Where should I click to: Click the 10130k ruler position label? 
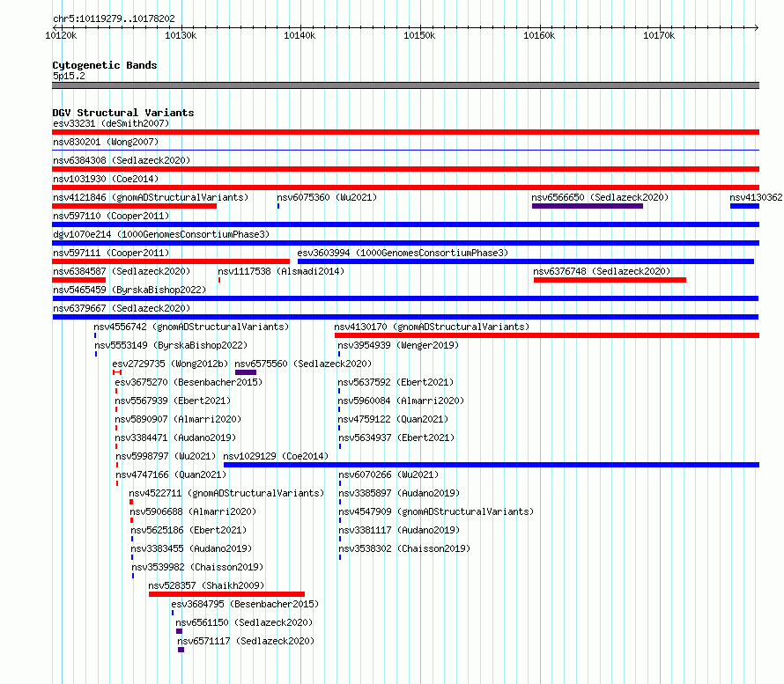[181, 35]
